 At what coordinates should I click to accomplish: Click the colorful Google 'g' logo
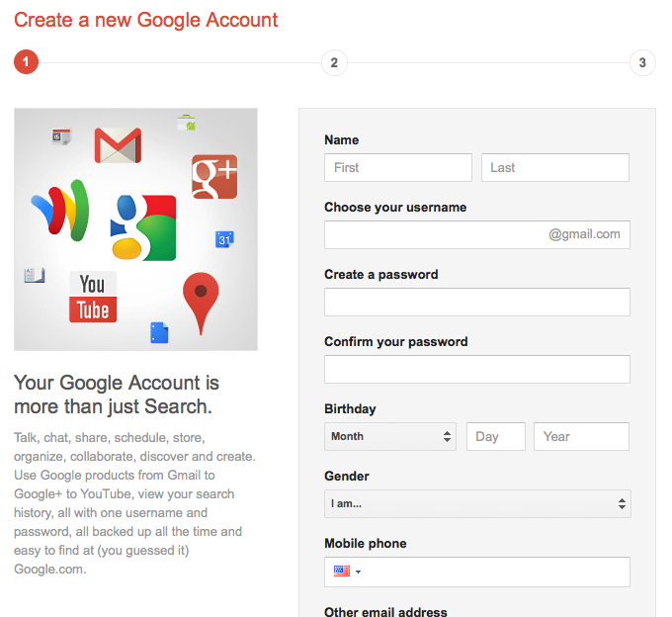tap(143, 227)
